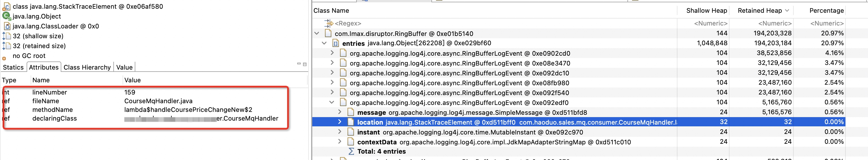Click the Regex filter icon
The height and width of the screenshot is (160, 868).
point(328,23)
